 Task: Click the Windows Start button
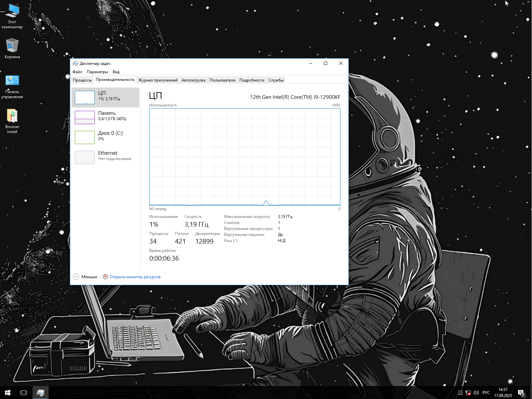(8, 393)
